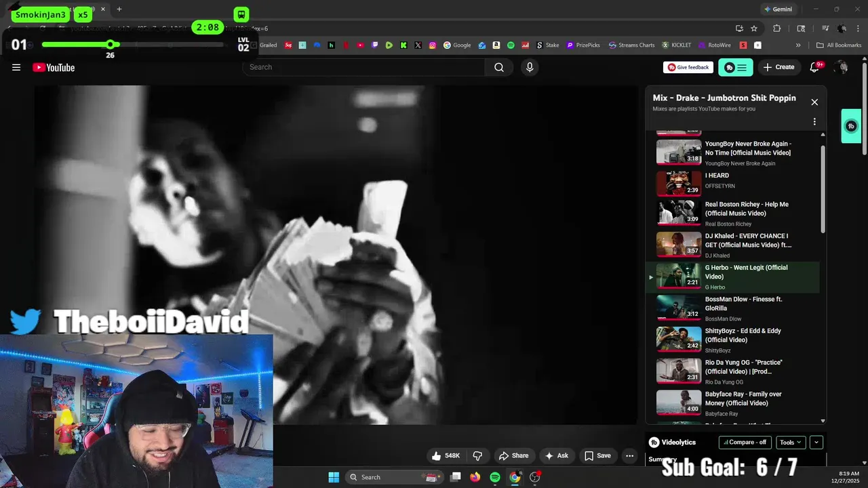Screen dimensions: 868x488
Task: Click the Give feedback button
Action: pos(688,67)
